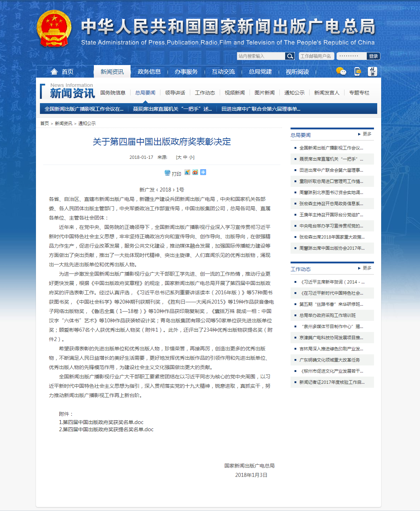Screen dimensions: 420x511
Task: Set font size to 大
Action: click(179, 157)
